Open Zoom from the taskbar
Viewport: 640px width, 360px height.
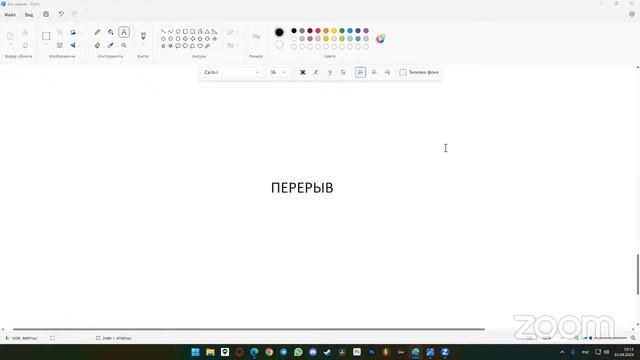pos(445,352)
